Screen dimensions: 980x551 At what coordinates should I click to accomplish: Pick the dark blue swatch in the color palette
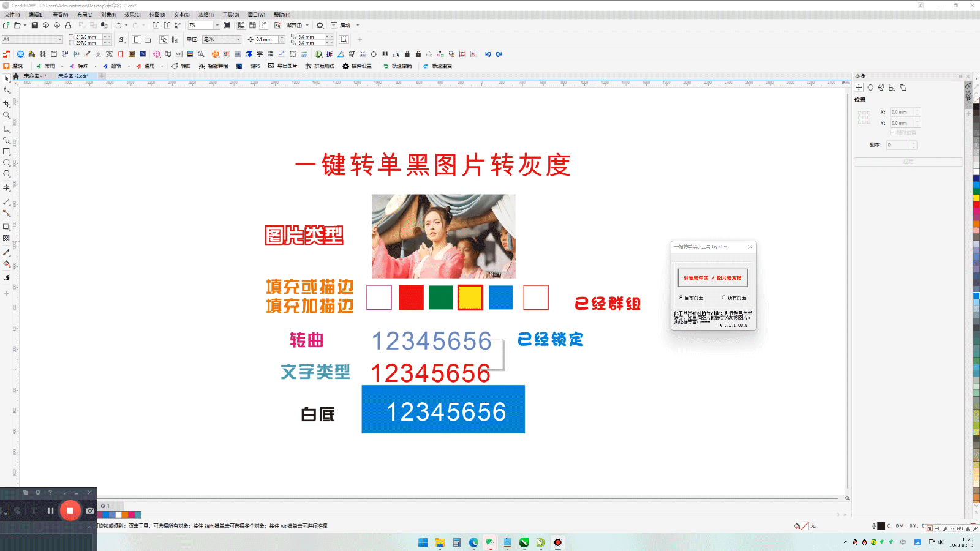coord(976,178)
